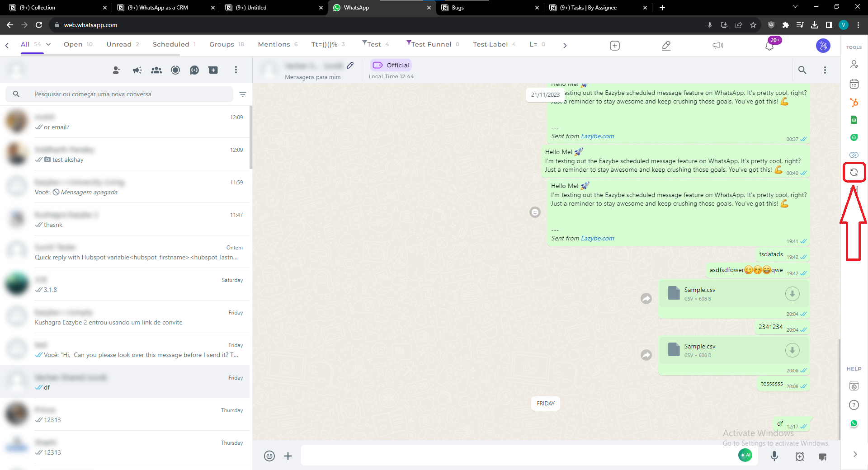
Task: Download Sample.csv sent at 20:04
Action: (792, 294)
